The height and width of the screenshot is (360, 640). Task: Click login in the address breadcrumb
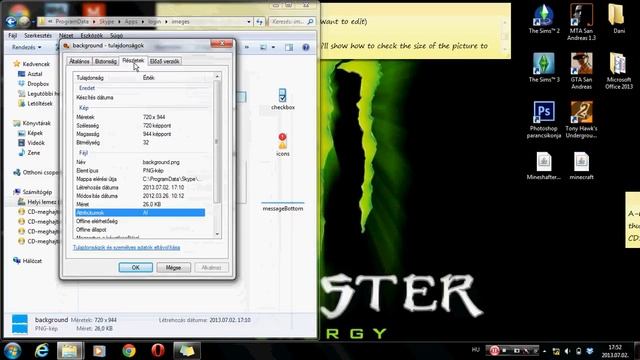tap(154, 22)
